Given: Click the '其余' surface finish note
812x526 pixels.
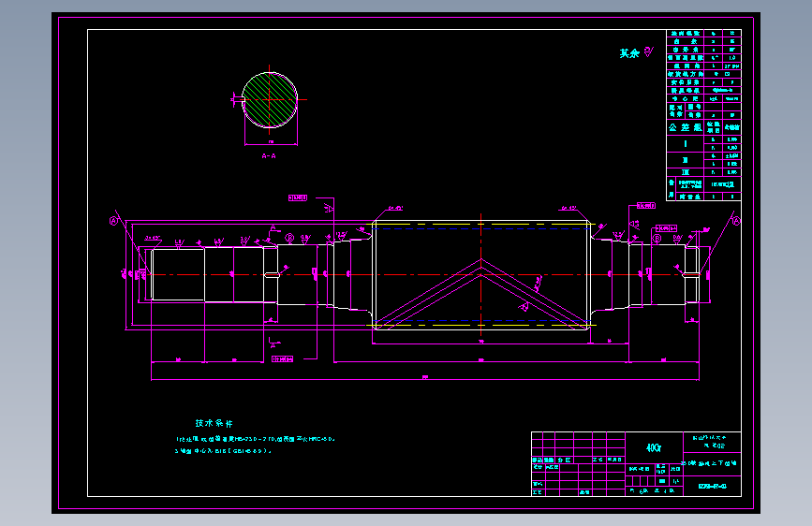Looking at the screenshot, I should click(629, 53).
